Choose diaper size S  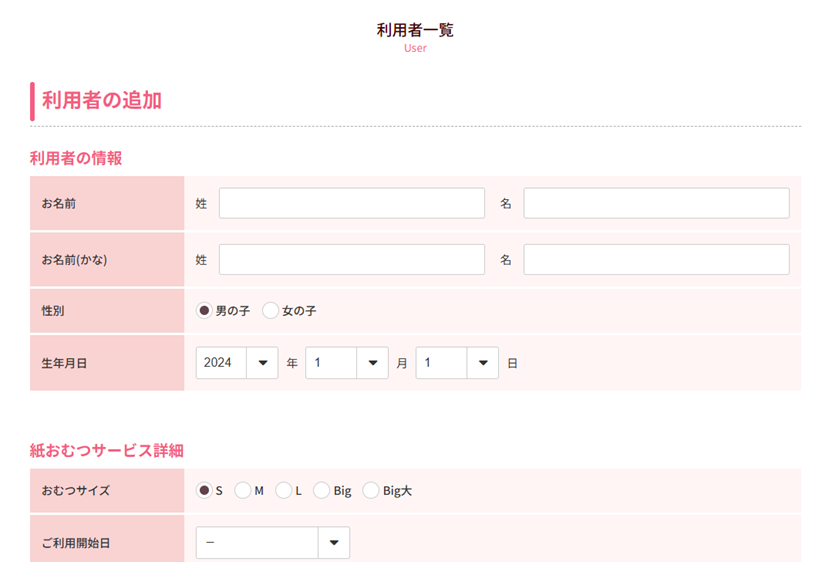pos(204,490)
